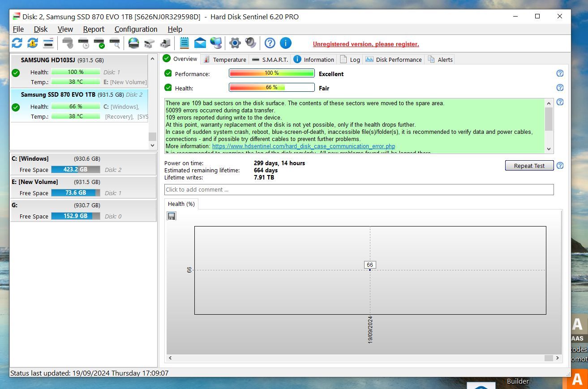Viewport: 588px width, 389px height.
Task: Click health graph scroll left arrow
Action: [x=170, y=358]
